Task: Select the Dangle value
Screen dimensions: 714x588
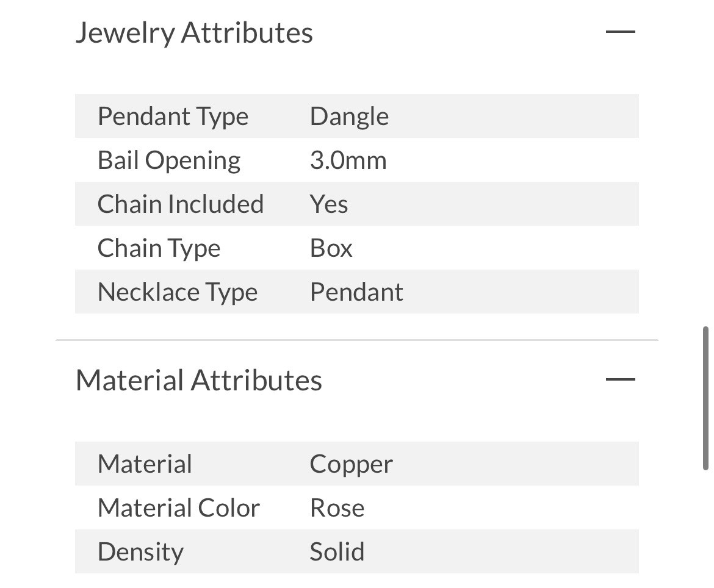Action: [349, 117]
